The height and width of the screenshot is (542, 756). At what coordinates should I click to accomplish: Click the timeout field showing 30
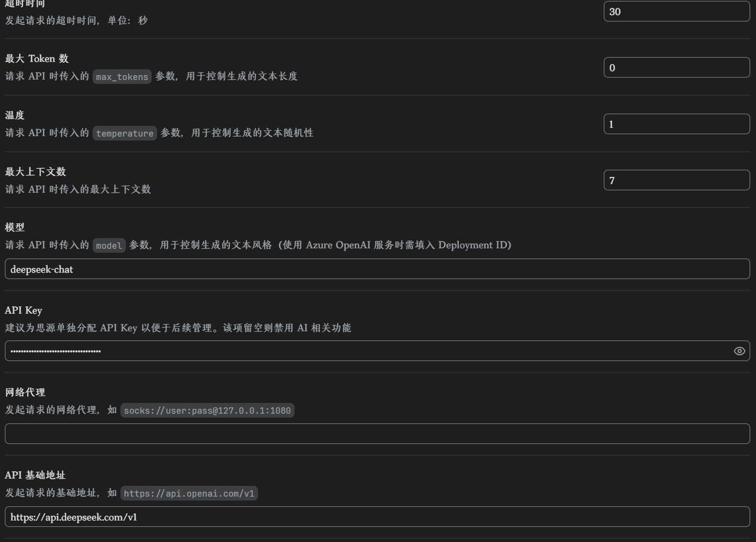[x=676, y=11]
